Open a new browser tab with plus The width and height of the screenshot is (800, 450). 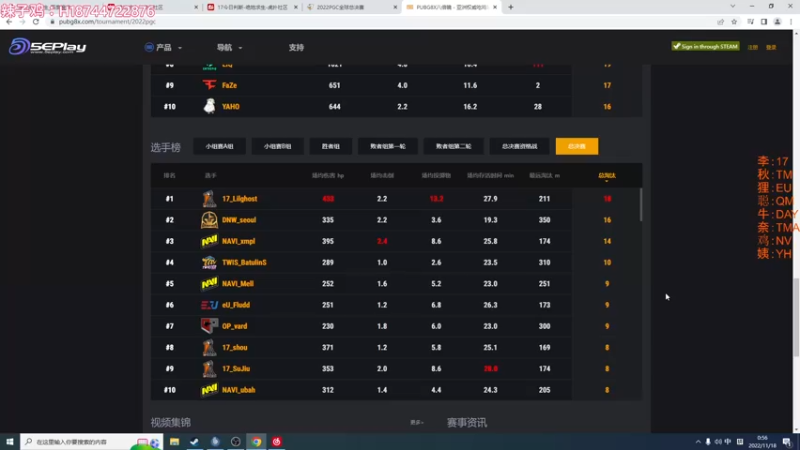coord(511,7)
